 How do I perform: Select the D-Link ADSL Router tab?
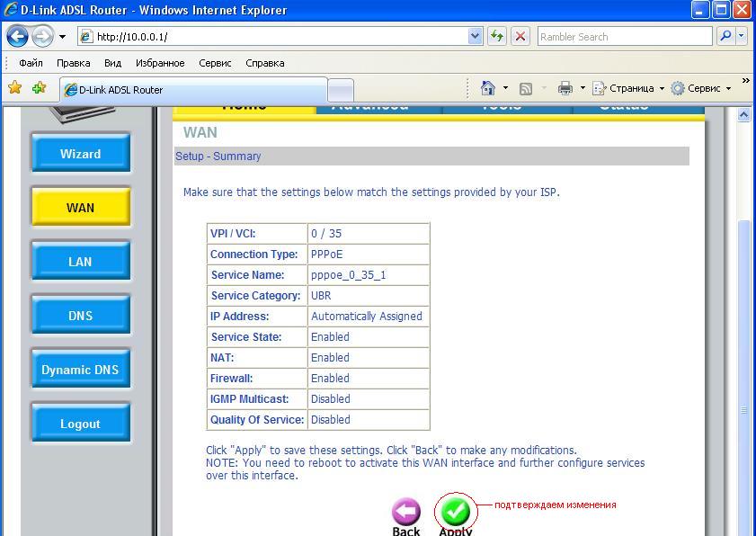click(x=193, y=90)
